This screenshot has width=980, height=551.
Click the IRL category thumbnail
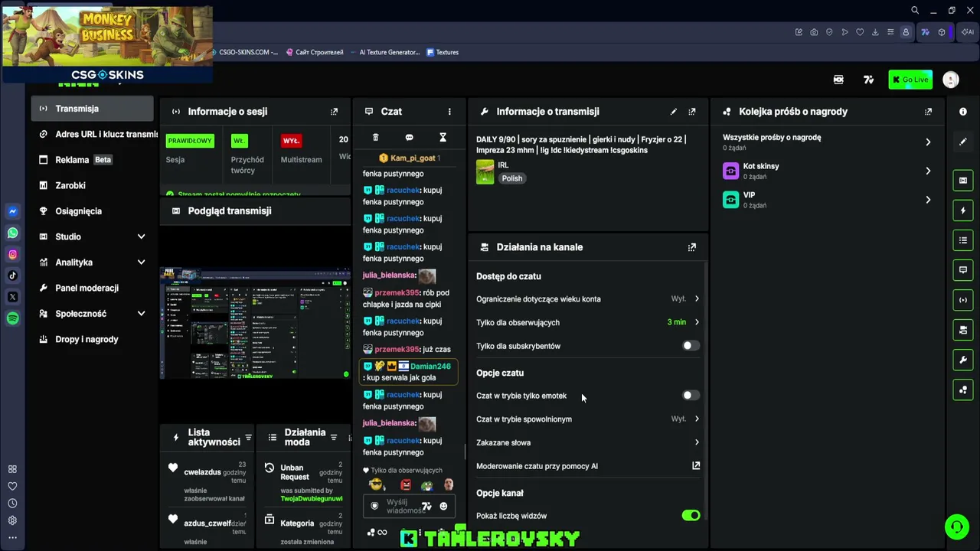click(485, 172)
